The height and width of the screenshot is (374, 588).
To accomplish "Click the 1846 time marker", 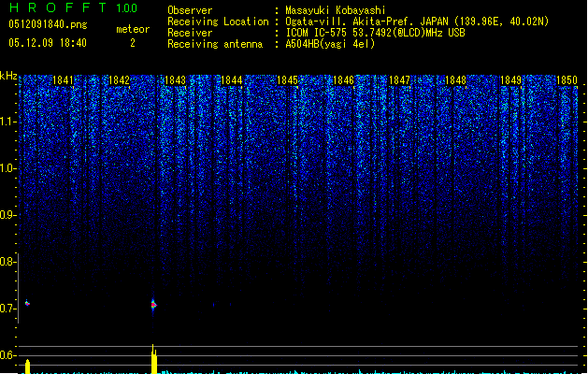I will [343, 80].
